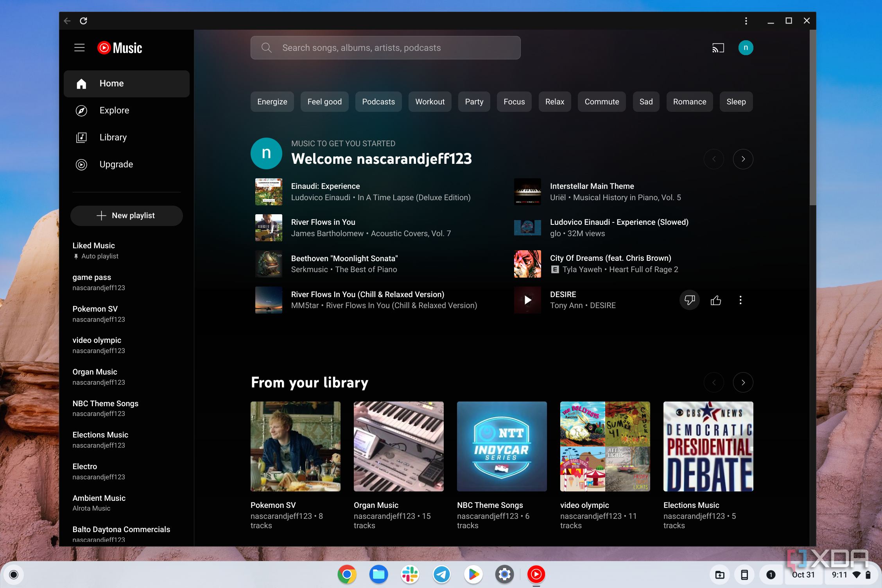Open Ambient Music playlist in sidebar
This screenshot has width=882, height=588.
click(x=127, y=503)
